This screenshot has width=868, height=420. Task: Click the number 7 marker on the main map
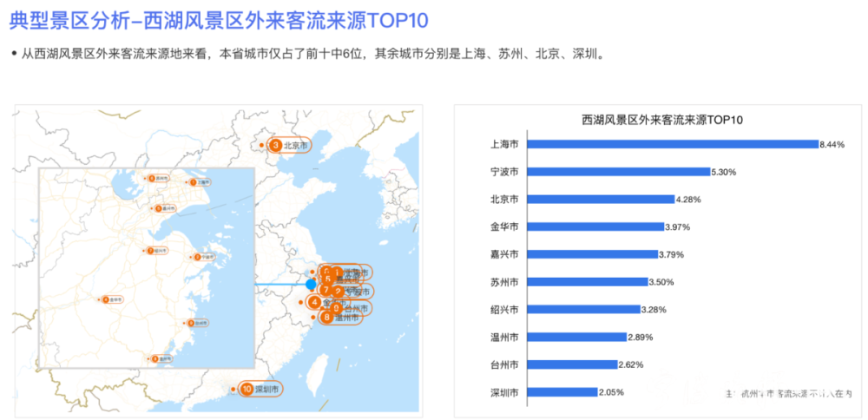326,290
